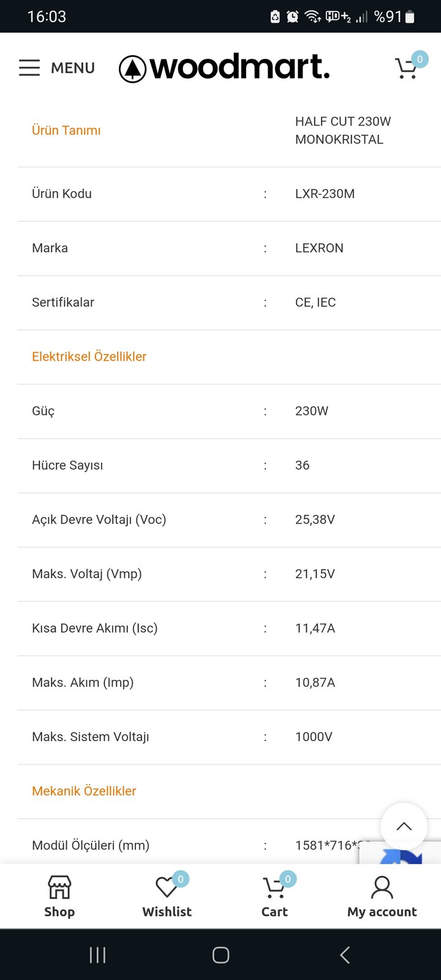Image resolution: width=441 pixels, height=980 pixels.
Task: Open the hamburger MENU icon
Action: [x=29, y=67]
